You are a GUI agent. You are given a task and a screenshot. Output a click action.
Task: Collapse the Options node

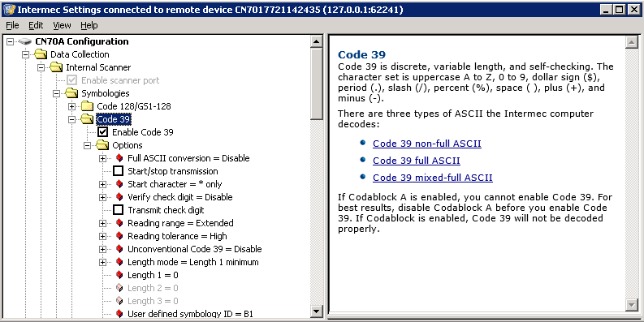click(87, 145)
